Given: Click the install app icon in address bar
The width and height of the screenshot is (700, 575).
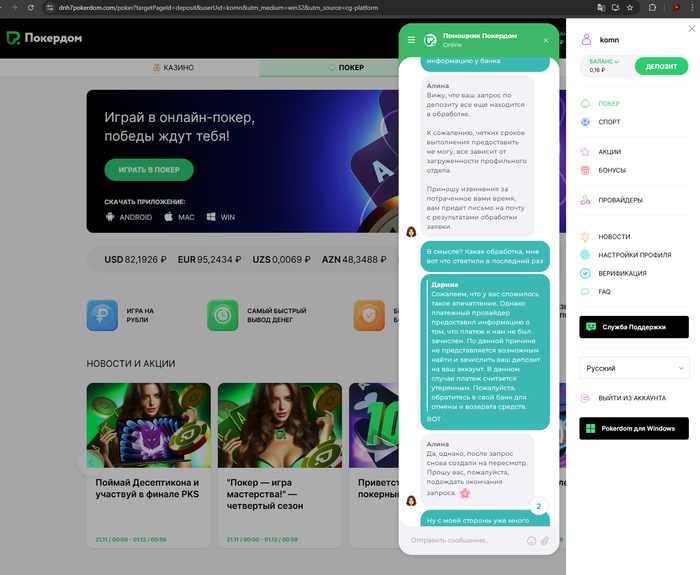Looking at the screenshot, I should coord(616,8).
